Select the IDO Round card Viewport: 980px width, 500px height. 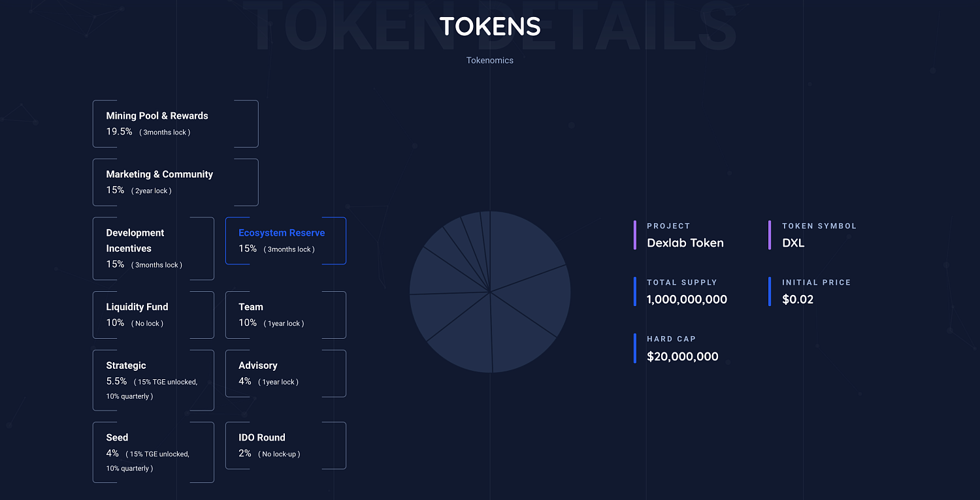(286, 445)
